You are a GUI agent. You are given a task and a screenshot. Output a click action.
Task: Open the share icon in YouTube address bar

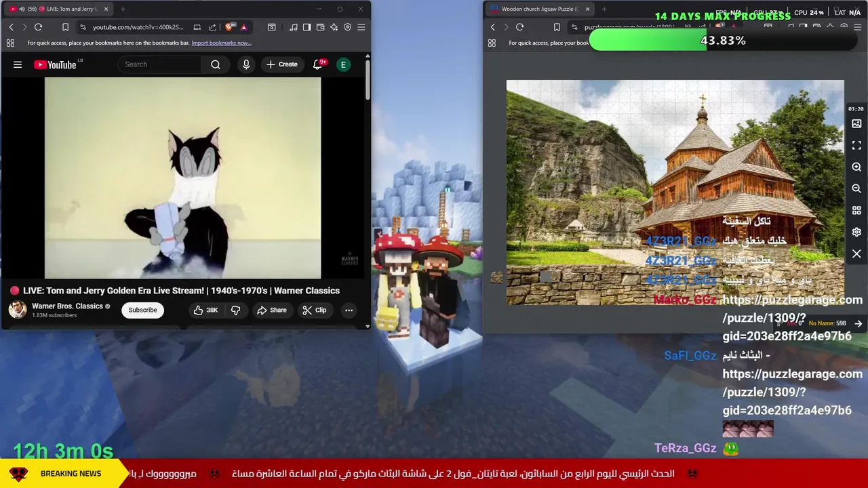(x=212, y=27)
